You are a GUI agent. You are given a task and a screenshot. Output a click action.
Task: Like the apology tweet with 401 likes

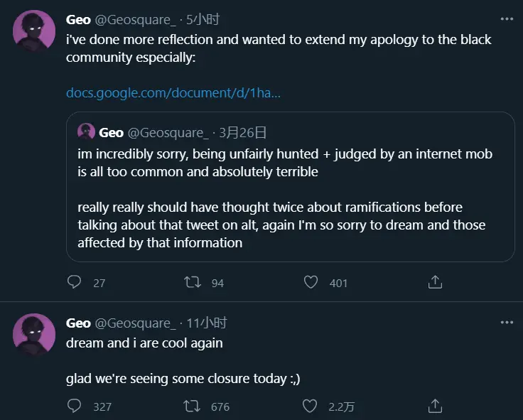point(311,282)
